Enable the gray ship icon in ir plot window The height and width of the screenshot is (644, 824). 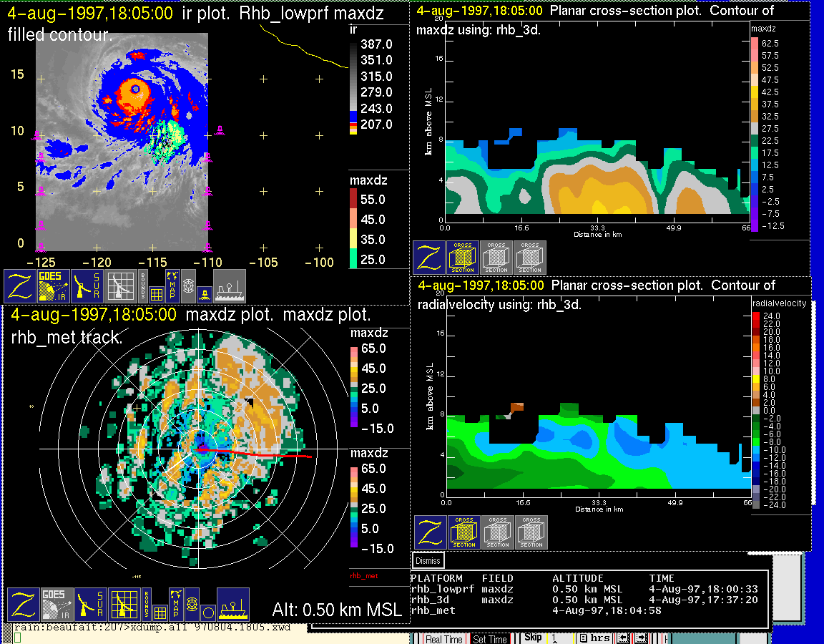pos(230,286)
